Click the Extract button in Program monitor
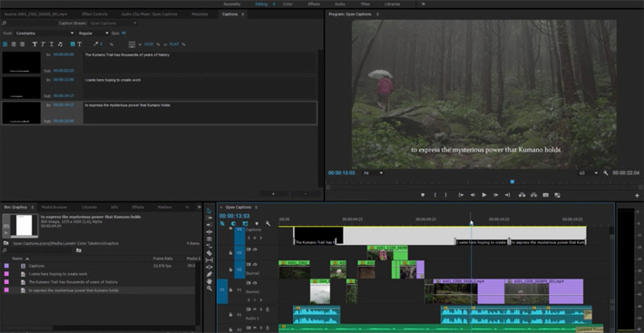Image resolution: width=644 pixels, height=333 pixels. point(533,195)
